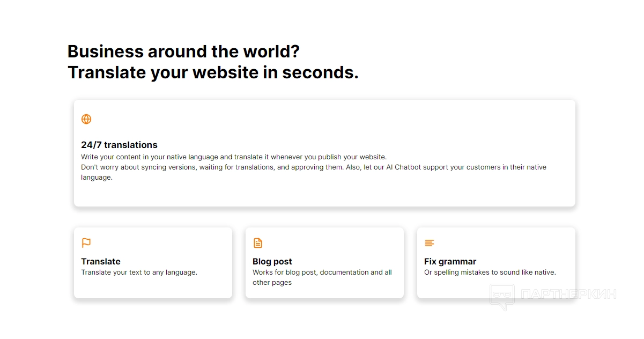Open the "Fix grammar" card title
644x339 pixels.
pos(450,262)
